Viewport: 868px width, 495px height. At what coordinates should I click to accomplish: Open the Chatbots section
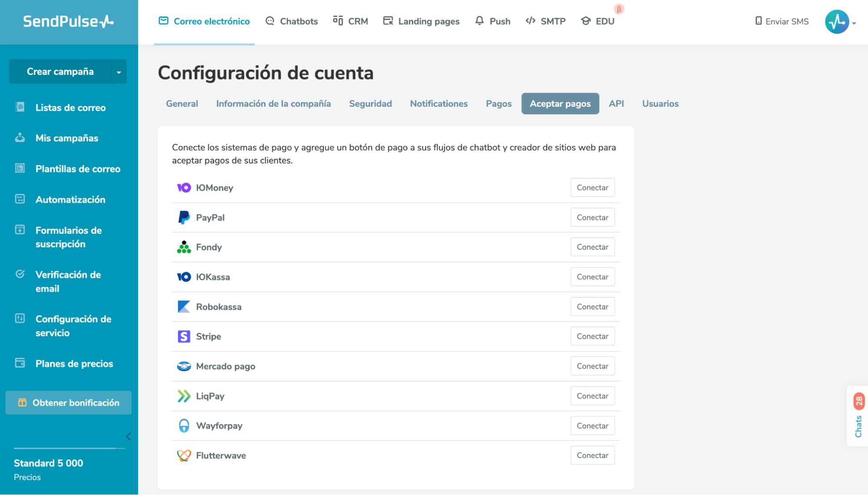coord(292,21)
